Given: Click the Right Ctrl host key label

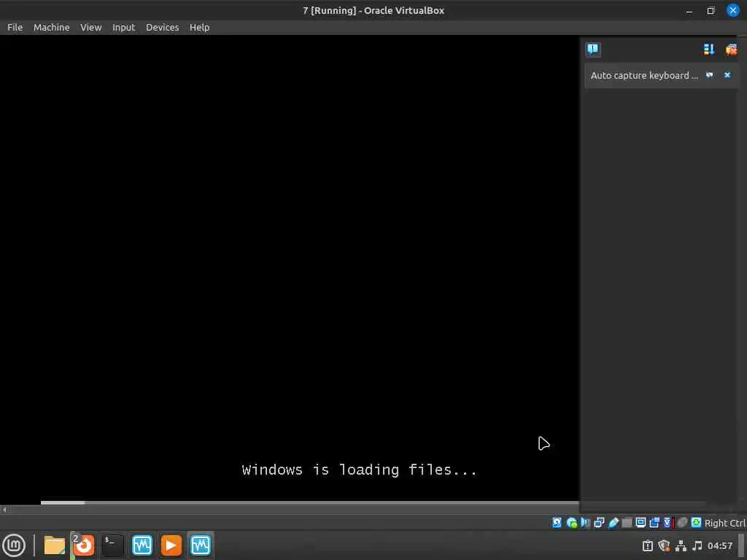Looking at the screenshot, I should (x=724, y=523).
